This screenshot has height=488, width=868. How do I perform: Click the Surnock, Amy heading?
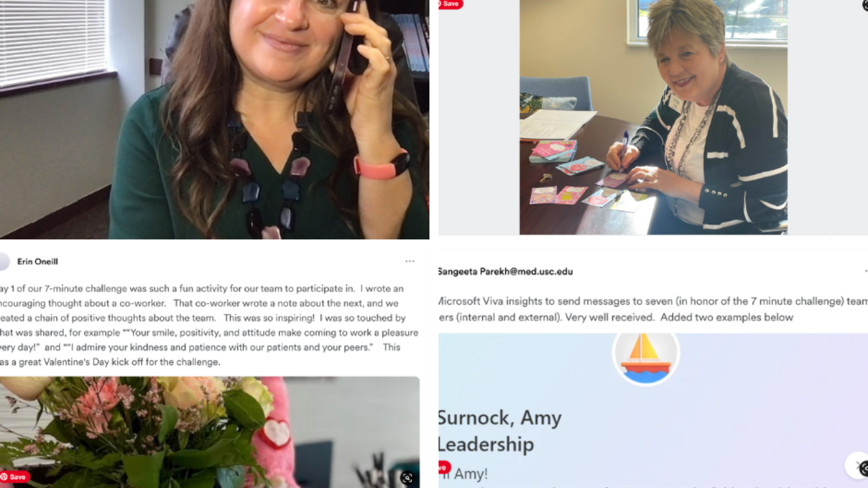pos(500,418)
